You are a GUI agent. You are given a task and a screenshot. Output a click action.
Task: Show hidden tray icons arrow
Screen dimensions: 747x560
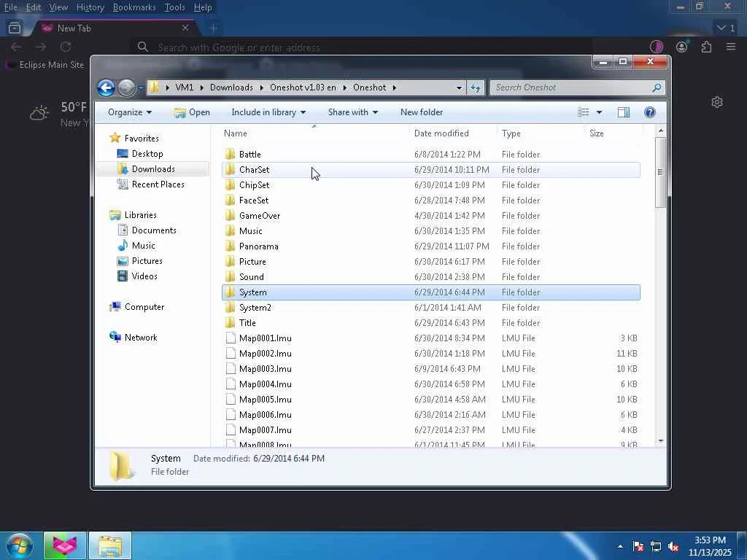620,547
